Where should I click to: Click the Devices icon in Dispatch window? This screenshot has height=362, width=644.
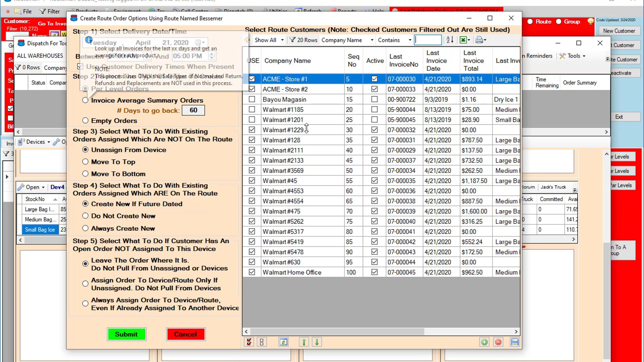tap(21, 142)
